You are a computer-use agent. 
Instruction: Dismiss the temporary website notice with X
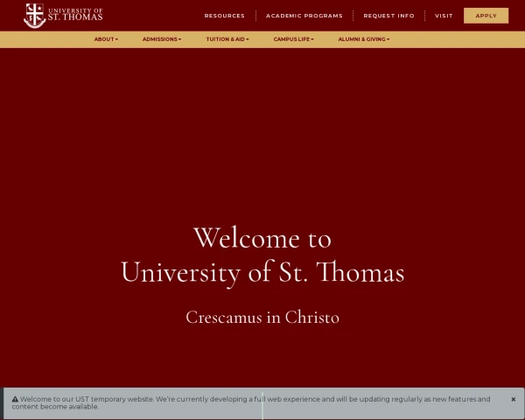coord(514,399)
